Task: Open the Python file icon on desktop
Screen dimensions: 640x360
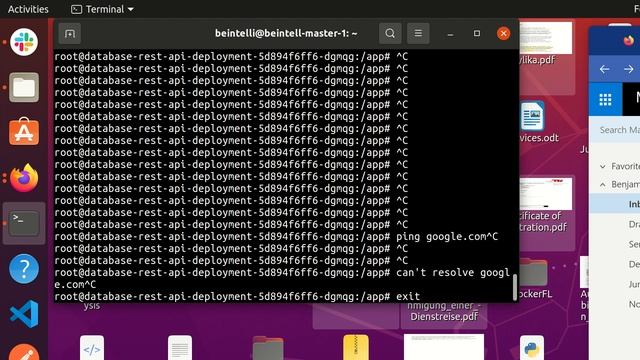Action: coord(532,348)
